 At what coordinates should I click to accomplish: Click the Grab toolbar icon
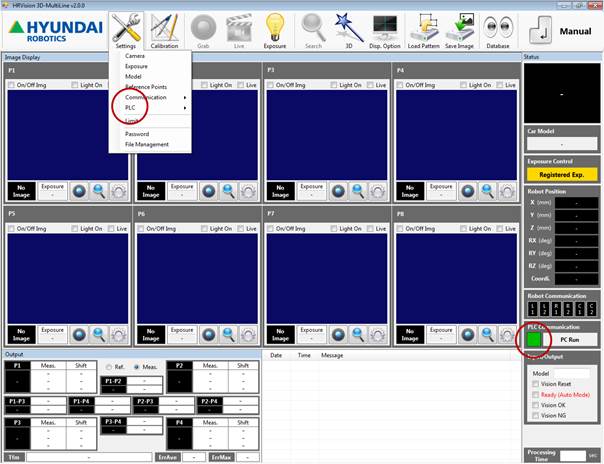point(203,31)
